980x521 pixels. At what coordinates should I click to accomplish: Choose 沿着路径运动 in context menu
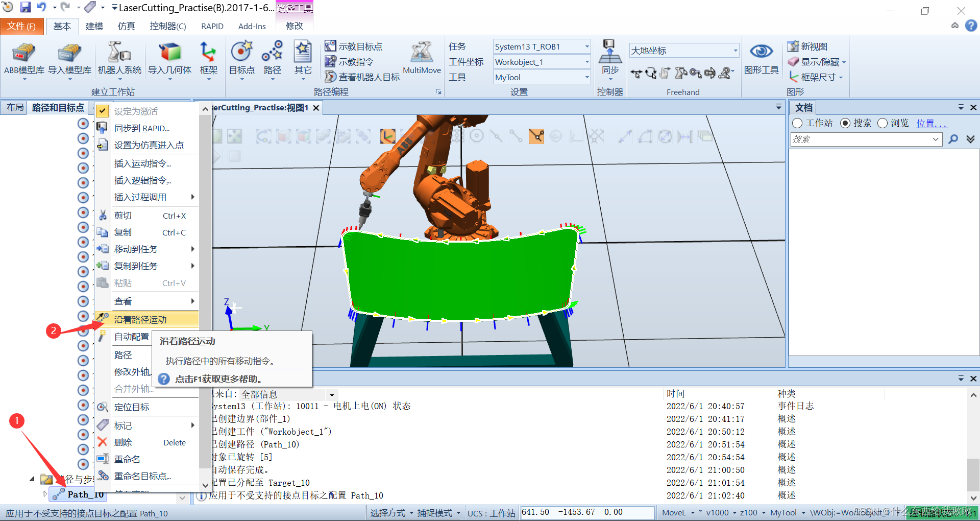(146, 320)
